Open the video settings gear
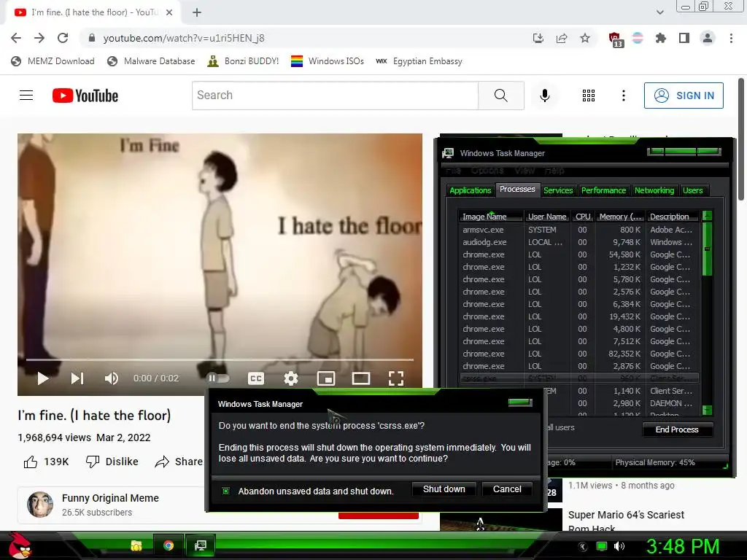 tap(290, 378)
